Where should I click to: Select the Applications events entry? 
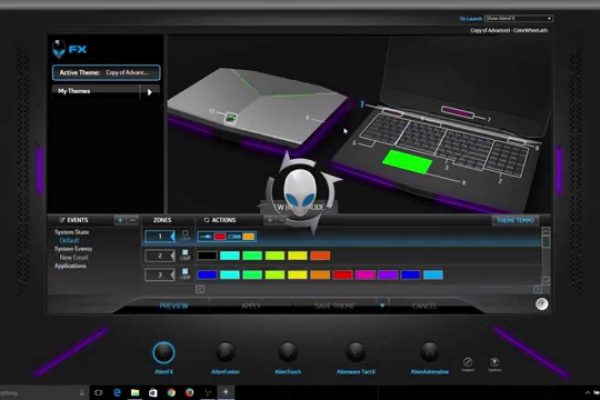coord(70,266)
